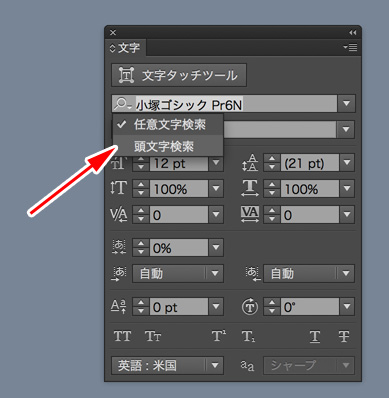Screen dimensions: 389x398
Task: Close the Character panel with X
Action: [x=113, y=32]
